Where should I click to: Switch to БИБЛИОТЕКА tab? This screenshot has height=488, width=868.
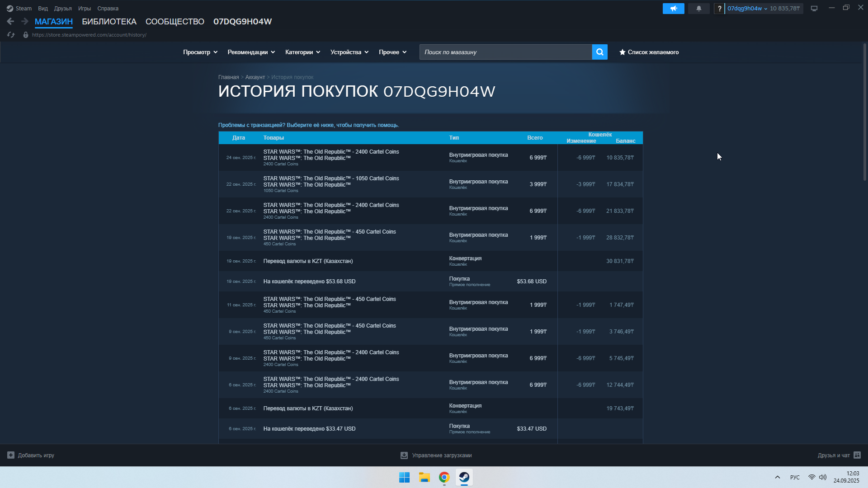109,21
